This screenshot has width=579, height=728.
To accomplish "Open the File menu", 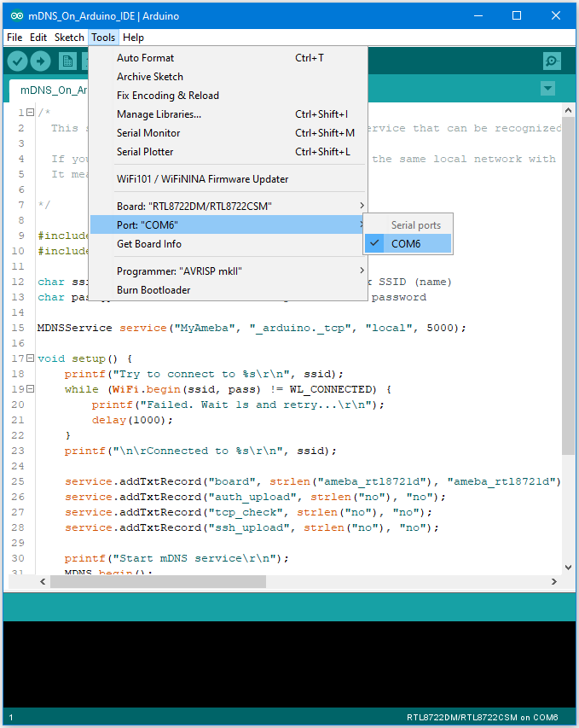I will pos(14,38).
